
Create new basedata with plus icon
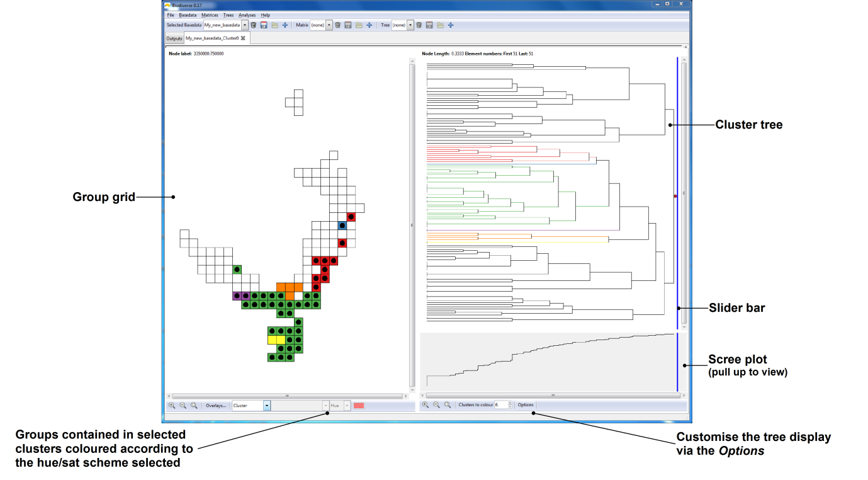[285, 25]
